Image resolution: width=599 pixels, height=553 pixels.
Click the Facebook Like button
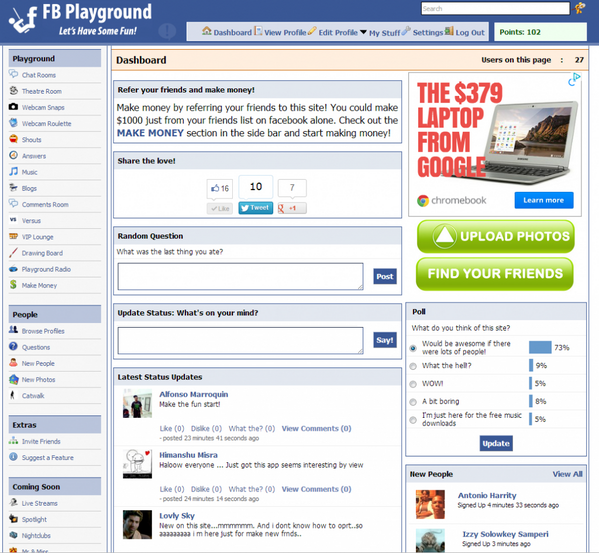[x=220, y=208]
